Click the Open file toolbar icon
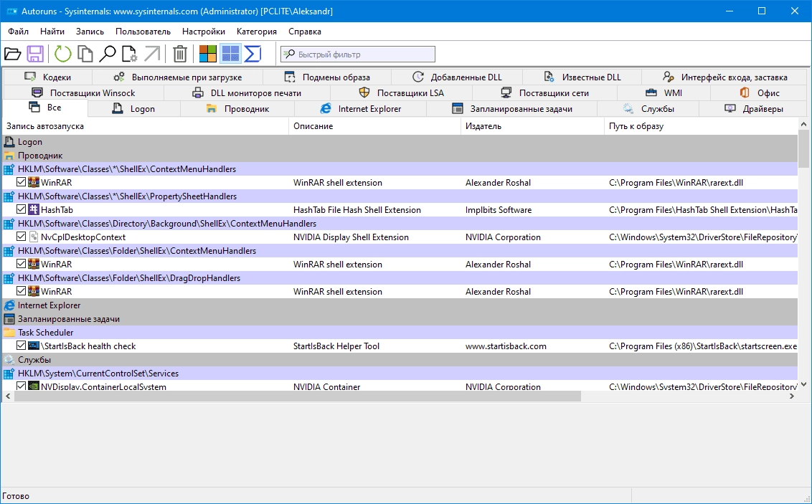Viewport: 812px width, 504px height. coord(12,54)
